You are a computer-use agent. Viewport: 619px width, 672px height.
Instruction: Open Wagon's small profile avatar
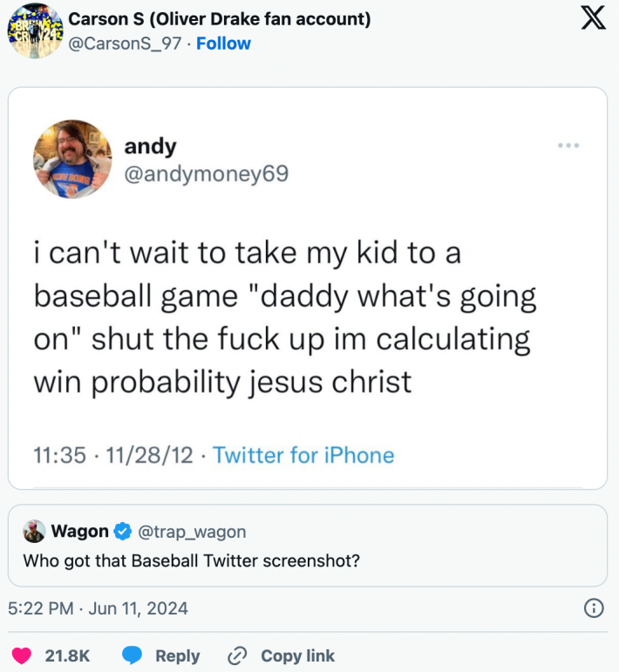34,531
